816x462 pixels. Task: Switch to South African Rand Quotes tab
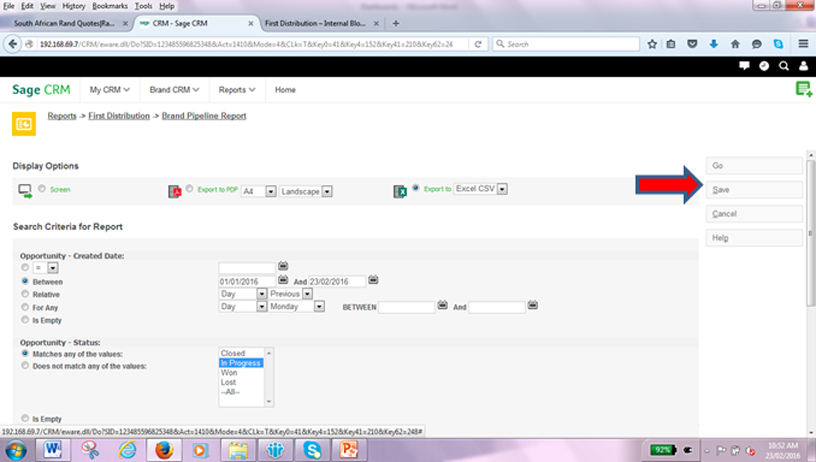click(64, 23)
